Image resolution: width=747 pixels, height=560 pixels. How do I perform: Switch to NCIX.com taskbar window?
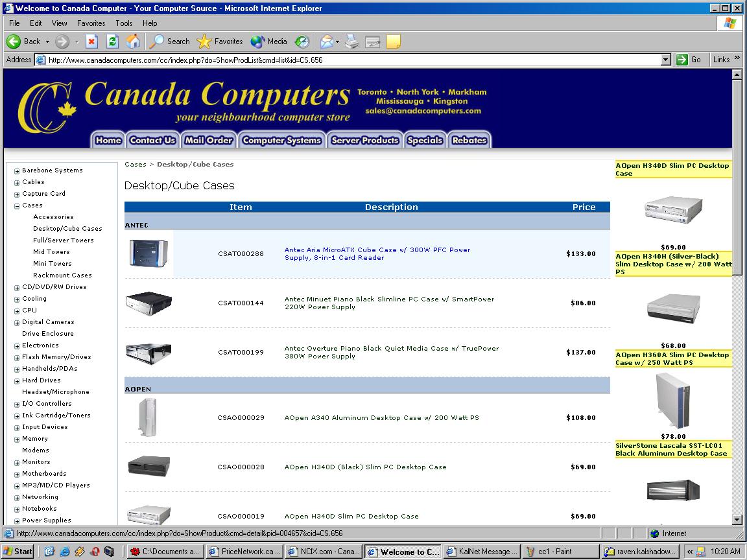[x=324, y=552]
